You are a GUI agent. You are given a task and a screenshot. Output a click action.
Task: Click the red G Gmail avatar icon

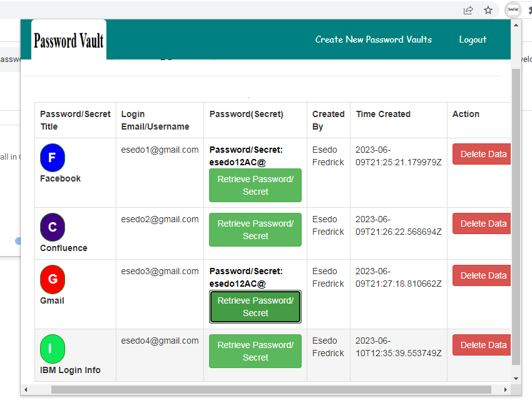pyautogui.click(x=53, y=279)
